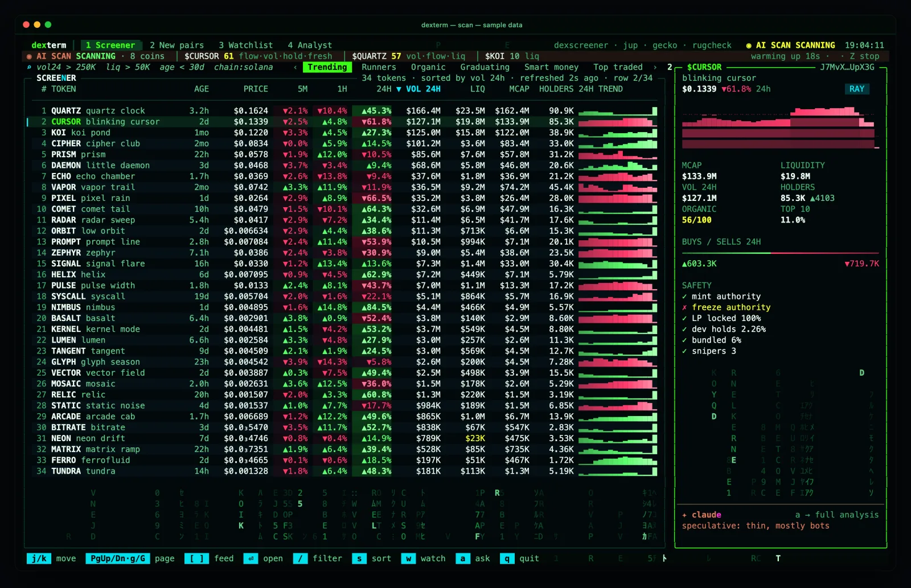Viewport: 911px width, 588px height.
Task: Click the PgUp/Dn page key hint
Action: tap(130, 558)
